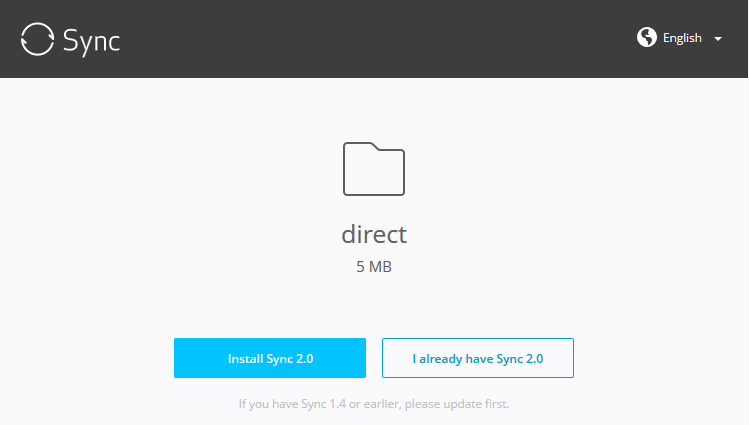Click the 'Sync 2.0' text inside blue button
Image resolution: width=749 pixels, height=425 pixels.
pos(289,359)
